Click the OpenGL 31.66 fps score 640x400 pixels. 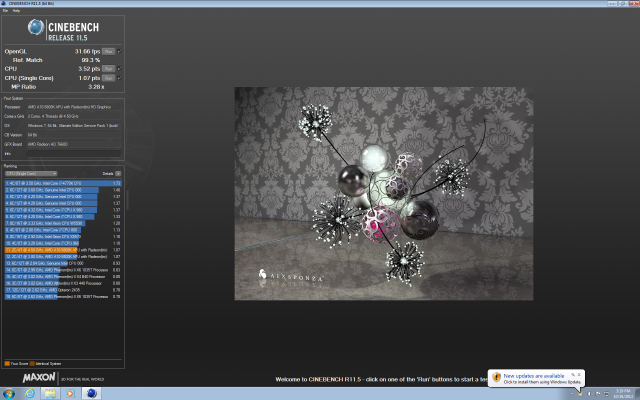pyautogui.click(x=87, y=51)
